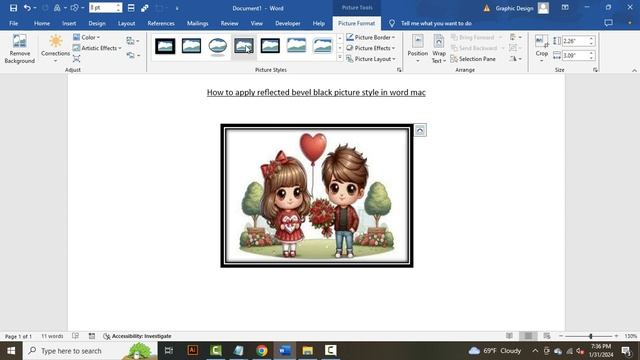Open the Undo history dropdown arrow
This screenshot has height=360, width=640.
(35, 8)
